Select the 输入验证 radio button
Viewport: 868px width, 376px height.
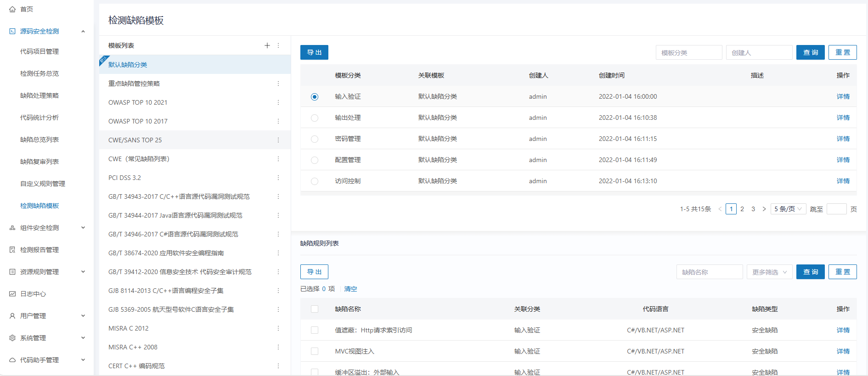tap(315, 97)
